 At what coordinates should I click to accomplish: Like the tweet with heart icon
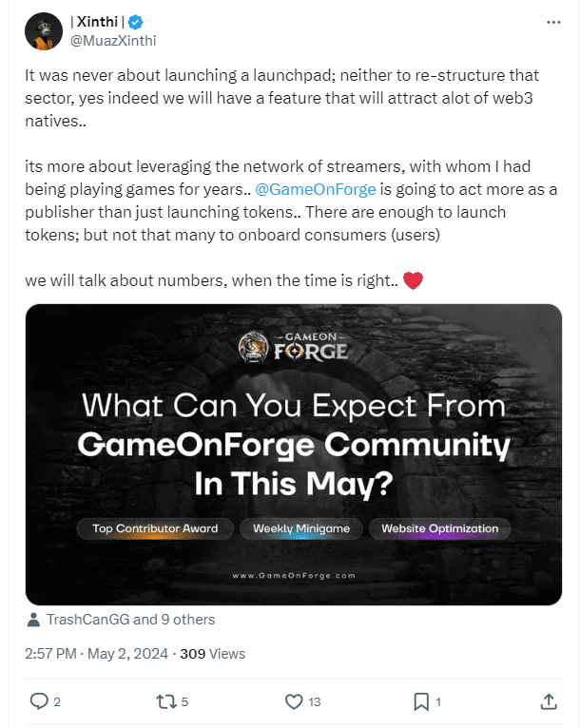tap(294, 701)
